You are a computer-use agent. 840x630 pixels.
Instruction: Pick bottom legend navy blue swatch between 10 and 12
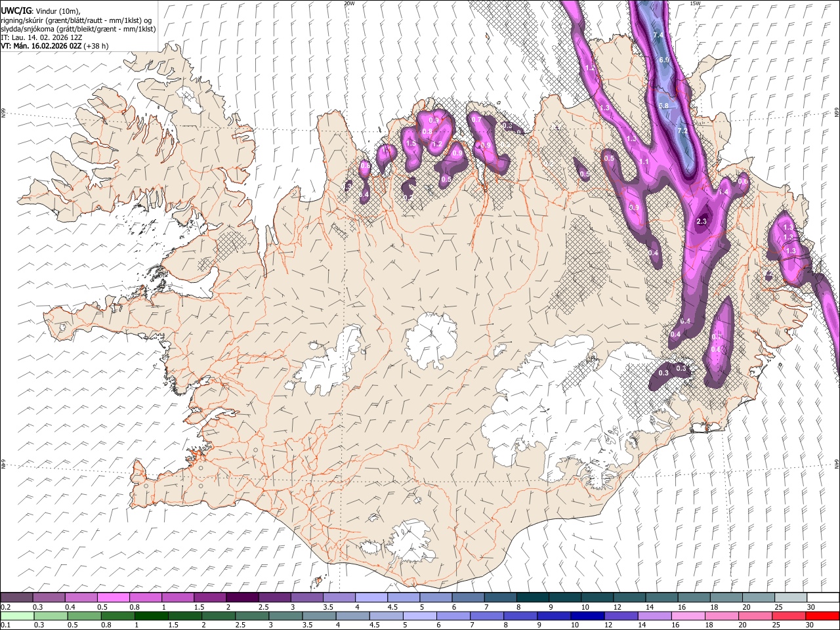[x=587, y=616]
